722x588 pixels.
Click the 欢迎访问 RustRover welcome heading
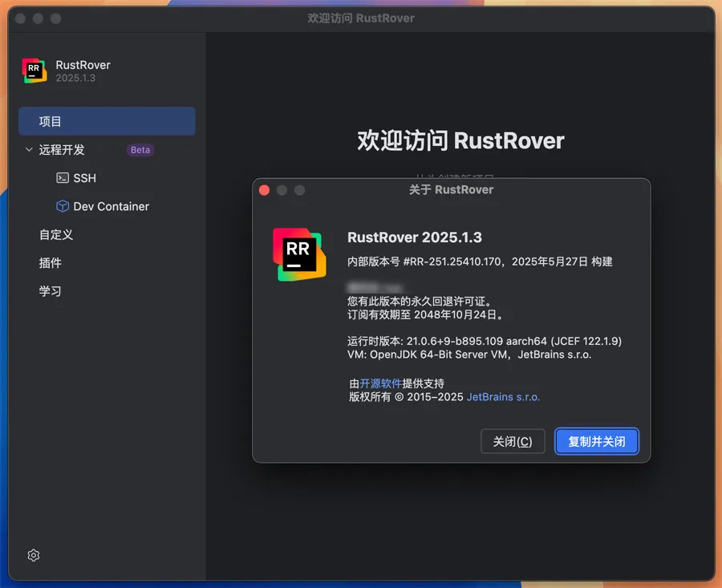coord(460,141)
